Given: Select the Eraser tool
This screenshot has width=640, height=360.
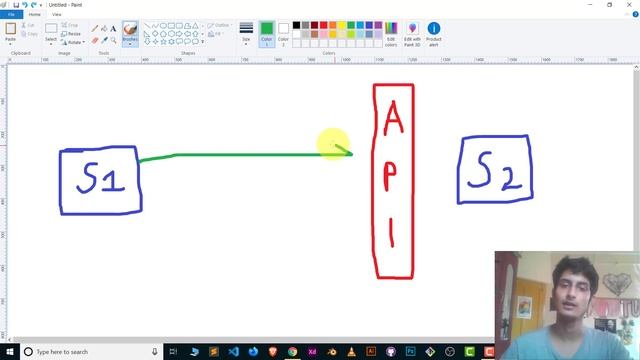Looking at the screenshot, I should coord(95,40).
